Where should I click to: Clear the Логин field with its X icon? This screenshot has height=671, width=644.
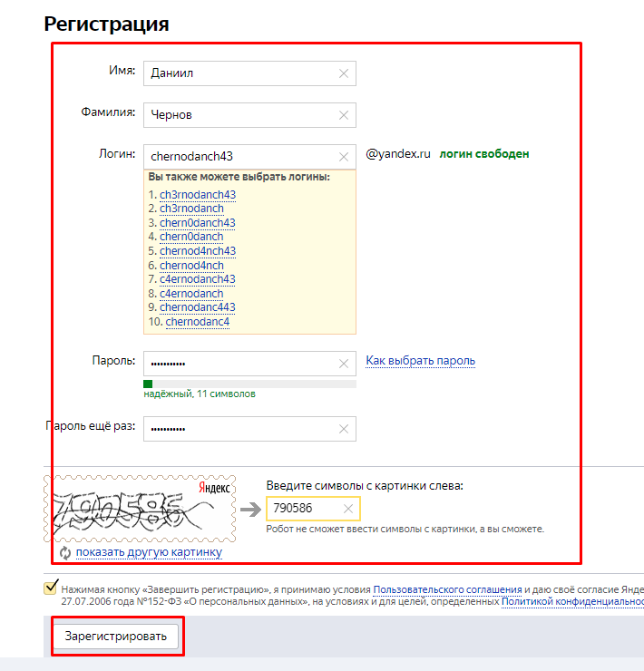click(344, 157)
